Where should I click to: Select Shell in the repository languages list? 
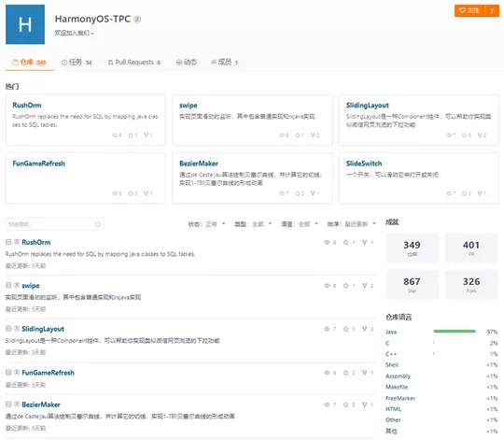[x=392, y=364]
